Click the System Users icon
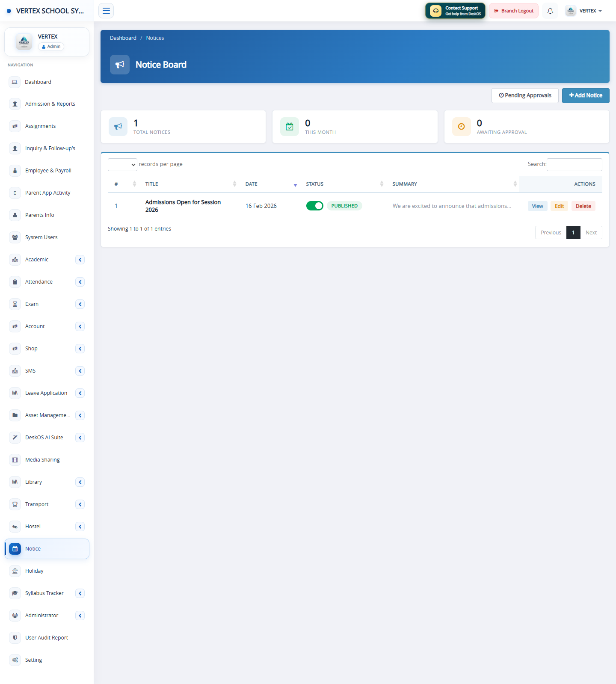 click(15, 237)
